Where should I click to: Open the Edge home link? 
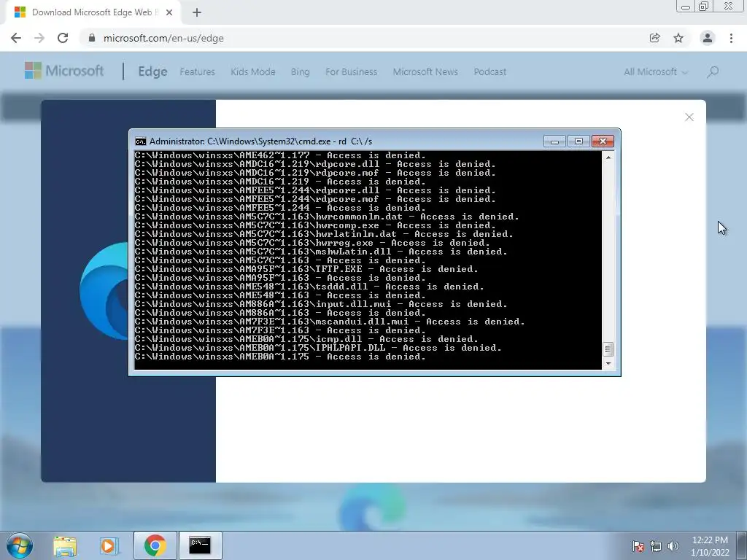(x=152, y=71)
